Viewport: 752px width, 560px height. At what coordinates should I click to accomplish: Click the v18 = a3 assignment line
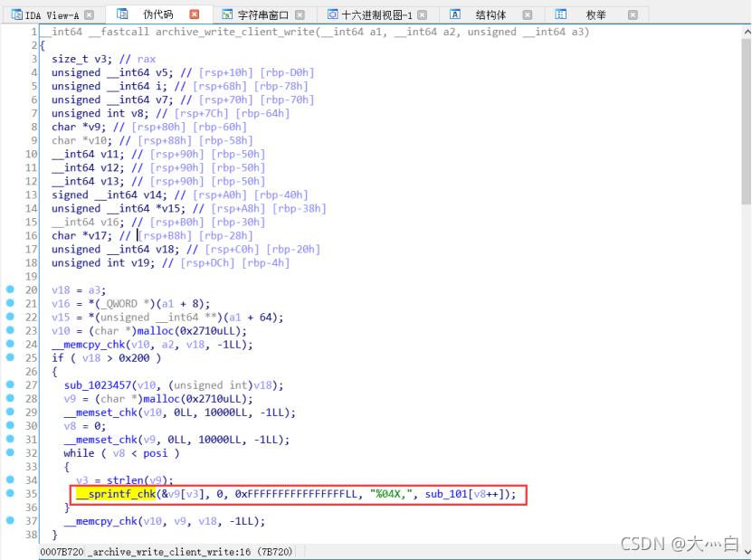coord(79,290)
